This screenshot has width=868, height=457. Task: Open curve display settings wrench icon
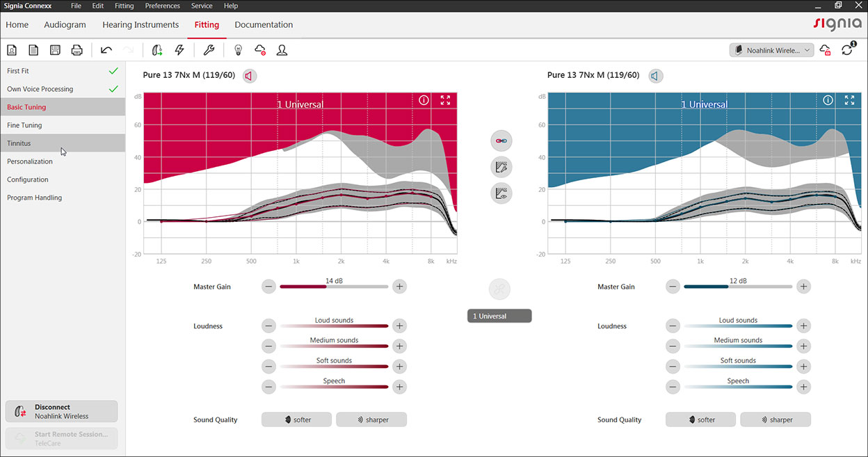point(501,167)
